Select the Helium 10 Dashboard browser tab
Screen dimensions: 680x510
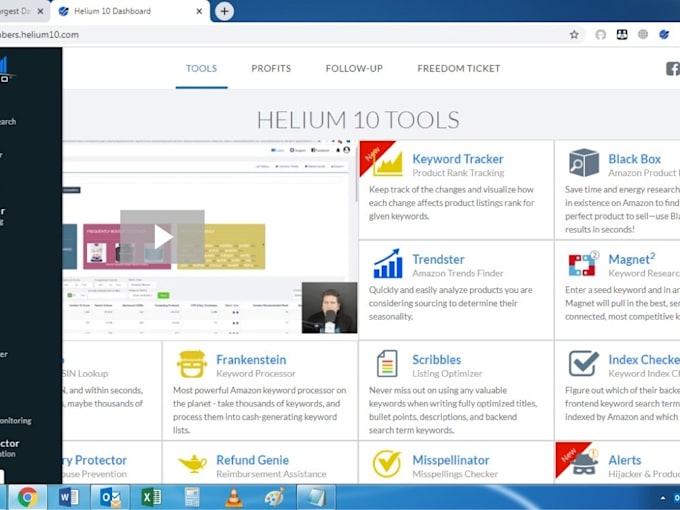tap(130, 11)
